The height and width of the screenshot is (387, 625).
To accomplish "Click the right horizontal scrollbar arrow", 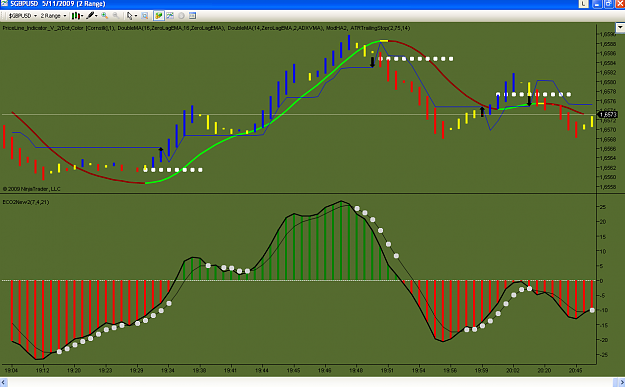I will [621, 383].
